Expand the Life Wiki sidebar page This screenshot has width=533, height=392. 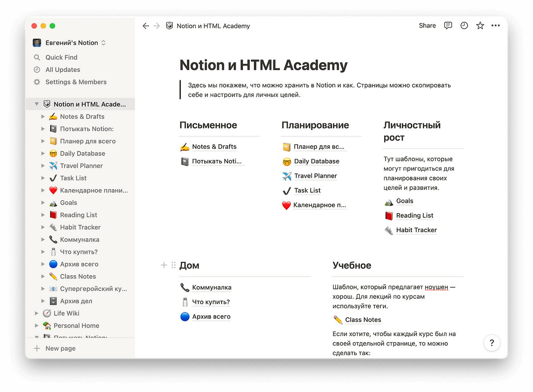tap(37, 313)
